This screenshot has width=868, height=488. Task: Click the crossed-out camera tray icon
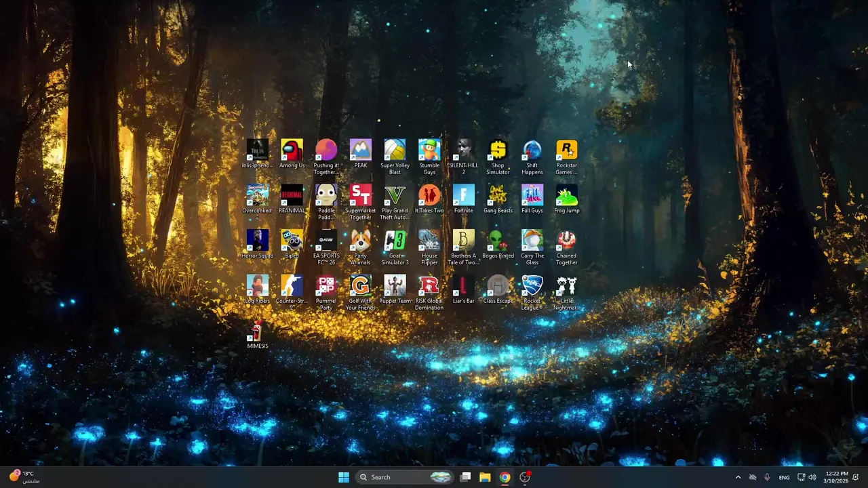753,477
